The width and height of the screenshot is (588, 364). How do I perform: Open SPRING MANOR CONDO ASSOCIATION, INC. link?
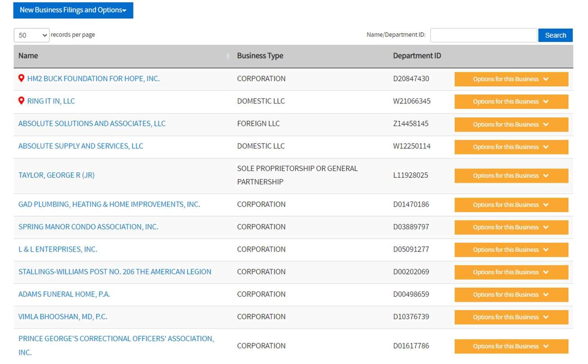(88, 227)
